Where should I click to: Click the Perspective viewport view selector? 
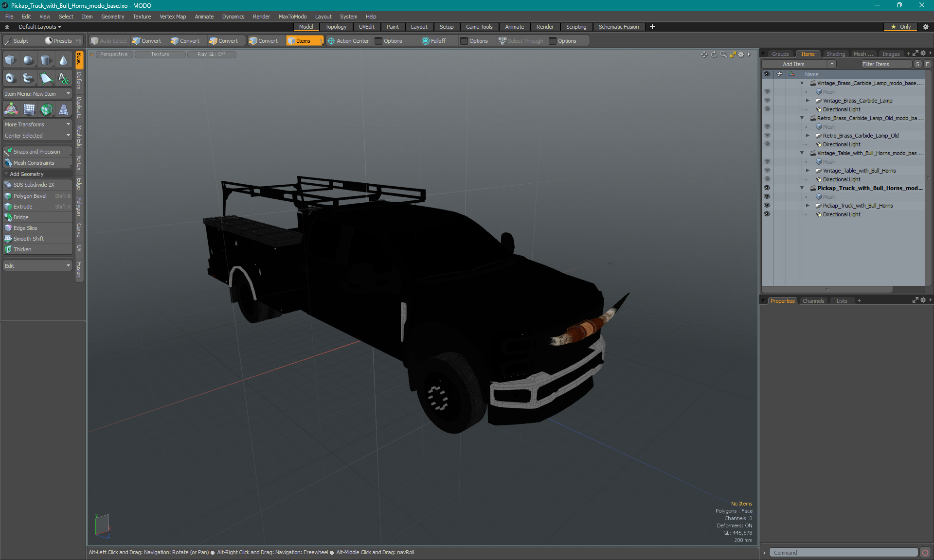114,54
